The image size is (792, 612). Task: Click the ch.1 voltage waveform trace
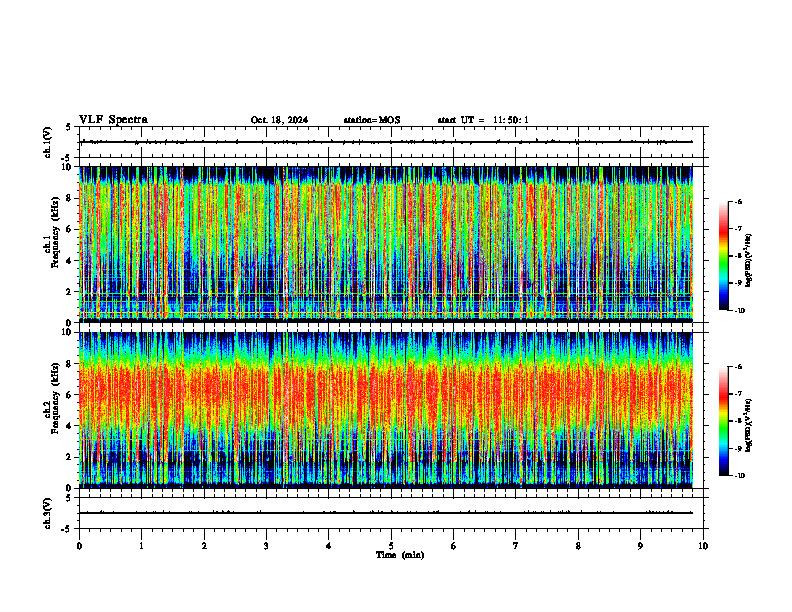(x=386, y=142)
